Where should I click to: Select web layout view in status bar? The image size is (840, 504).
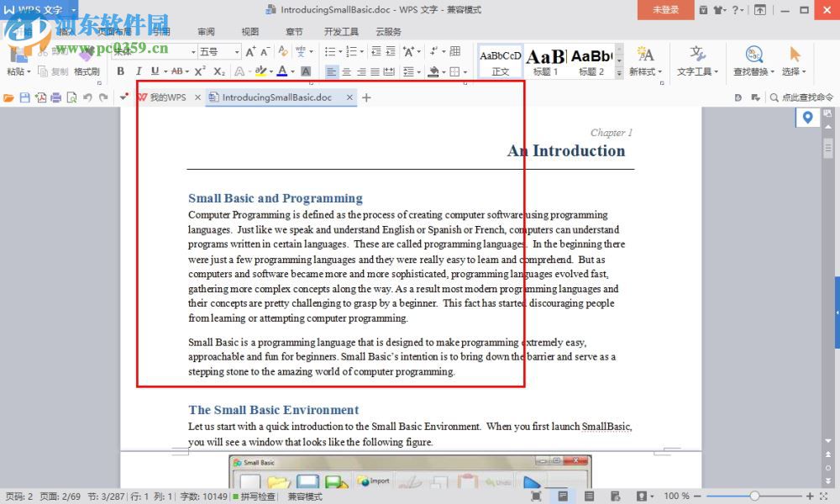pyautogui.click(x=616, y=496)
